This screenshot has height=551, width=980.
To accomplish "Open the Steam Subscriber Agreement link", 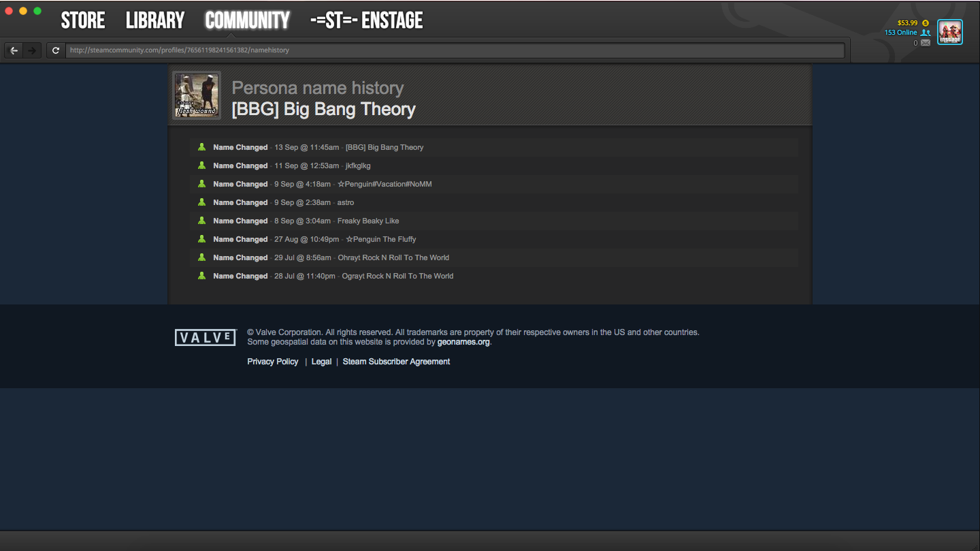I will point(396,362).
